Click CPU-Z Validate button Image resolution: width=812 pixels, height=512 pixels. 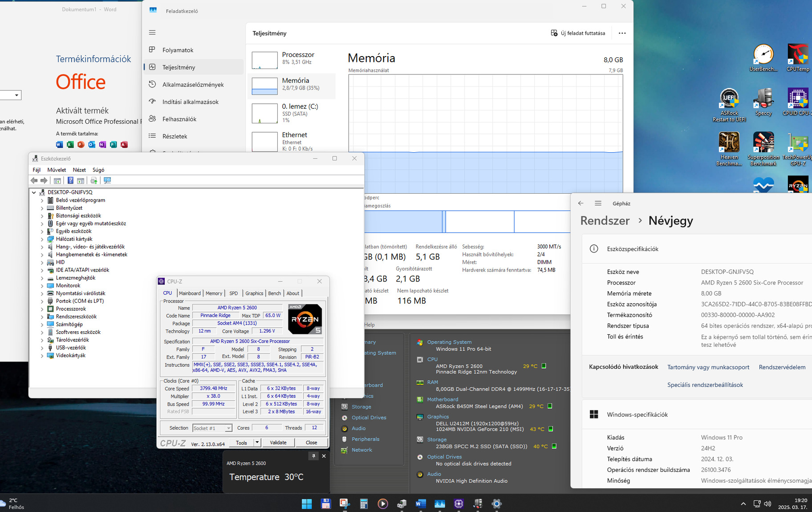point(278,443)
